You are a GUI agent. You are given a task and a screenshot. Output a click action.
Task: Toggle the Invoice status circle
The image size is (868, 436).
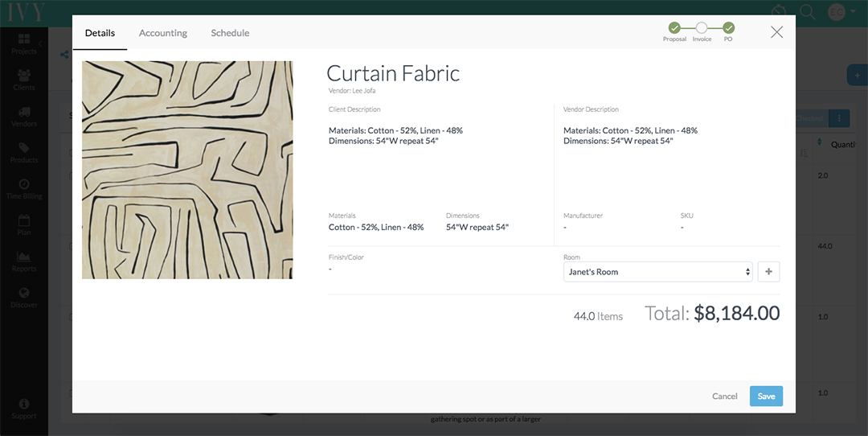pos(702,27)
